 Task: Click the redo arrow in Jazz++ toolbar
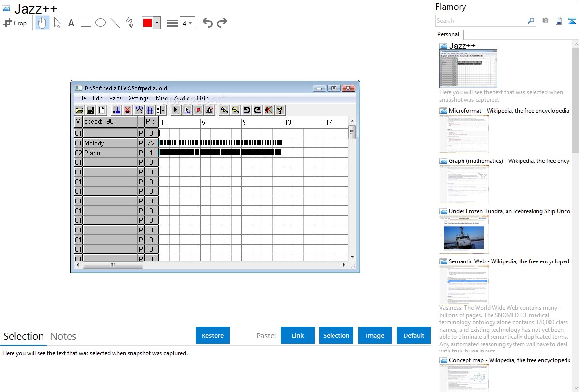(x=258, y=110)
